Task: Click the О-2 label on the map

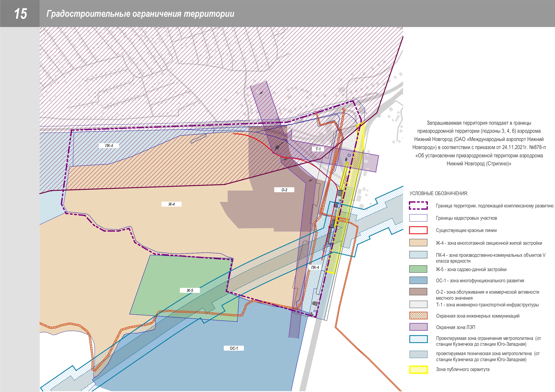Action: pyautogui.click(x=284, y=190)
